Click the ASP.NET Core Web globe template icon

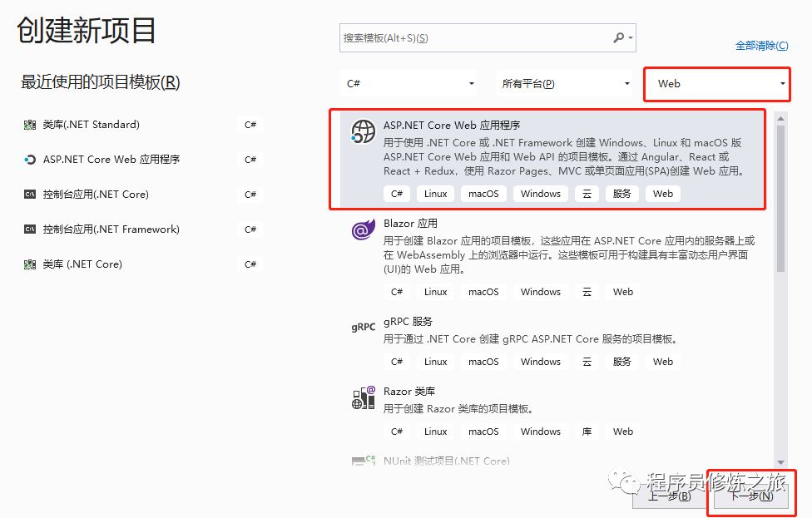(363, 131)
